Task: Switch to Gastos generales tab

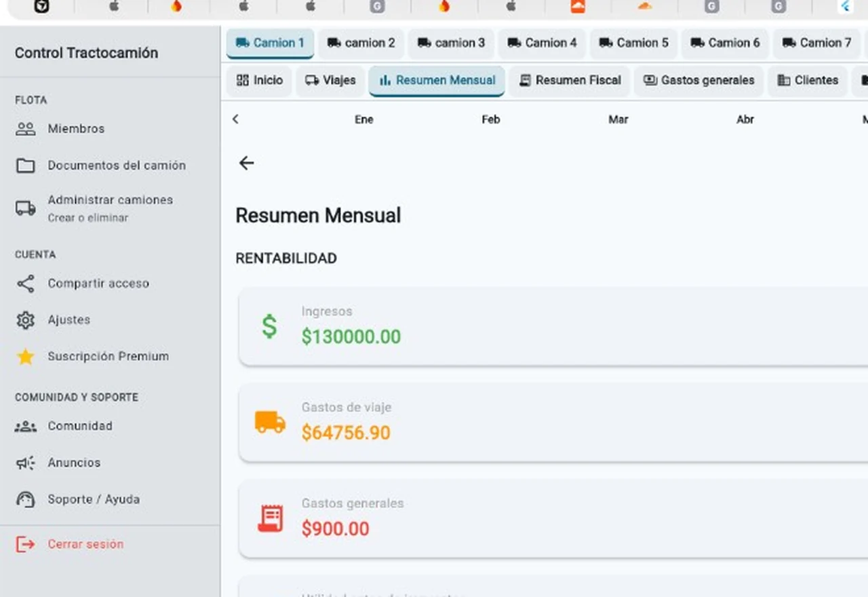Action: 698,80
